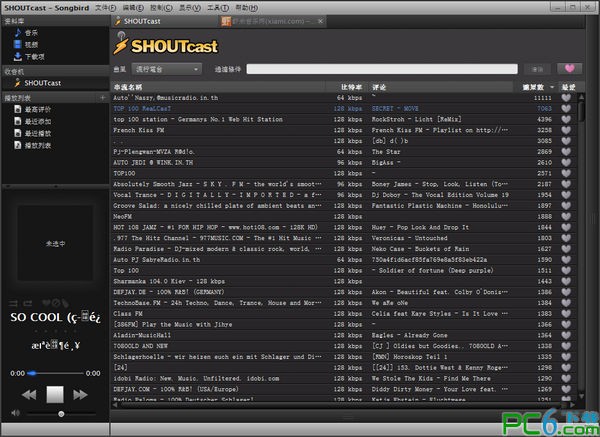Show favorite stations with the pink heart button
Image resolution: width=600 pixels, height=437 pixels.
coord(570,68)
